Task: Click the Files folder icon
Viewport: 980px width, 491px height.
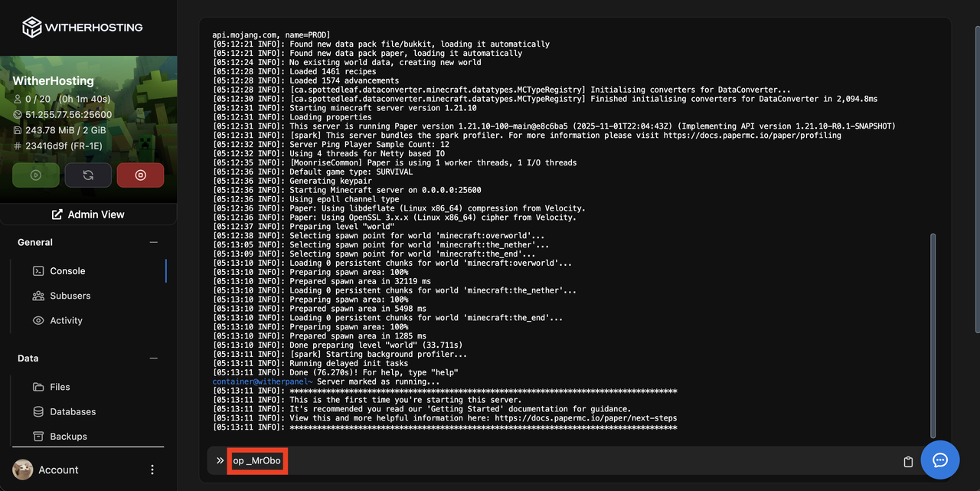Action: [x=38, y=387]
